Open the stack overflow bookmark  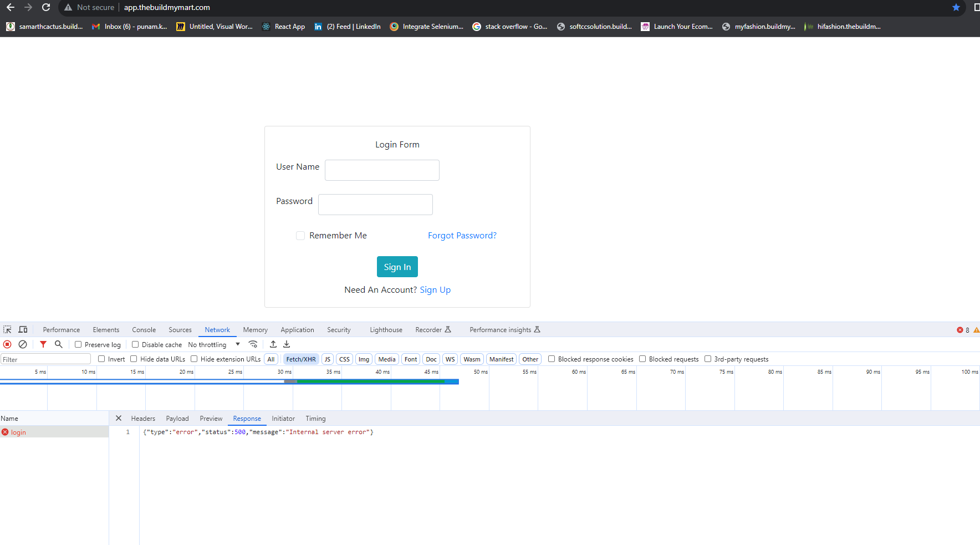[510, 27]
